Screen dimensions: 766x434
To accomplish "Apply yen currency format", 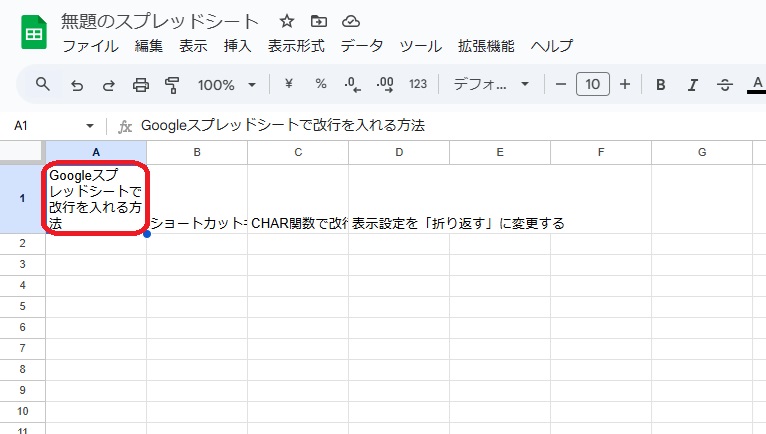I will pos(289,84).
